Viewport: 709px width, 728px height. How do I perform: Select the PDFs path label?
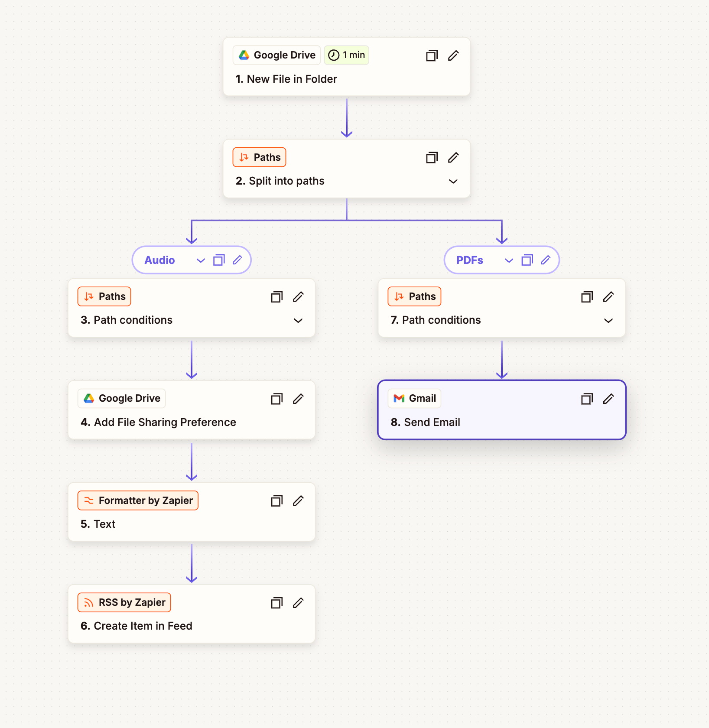coord(470,260)
